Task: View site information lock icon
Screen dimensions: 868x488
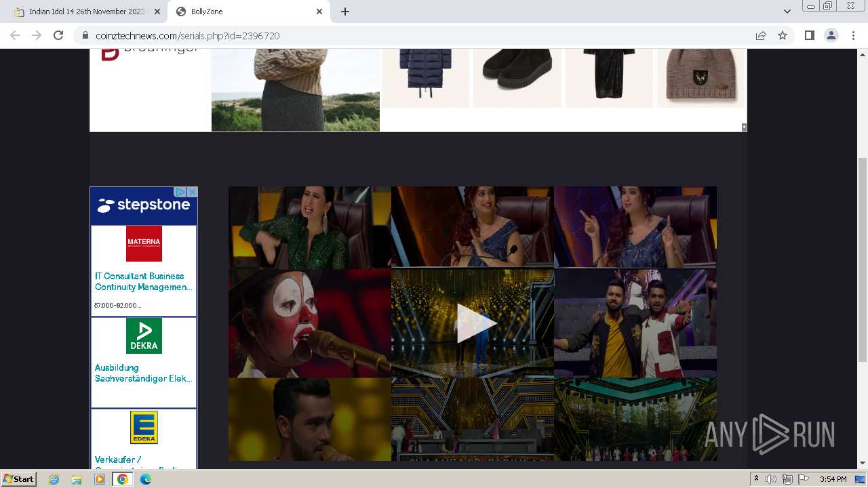Action: tap(85, 35)
